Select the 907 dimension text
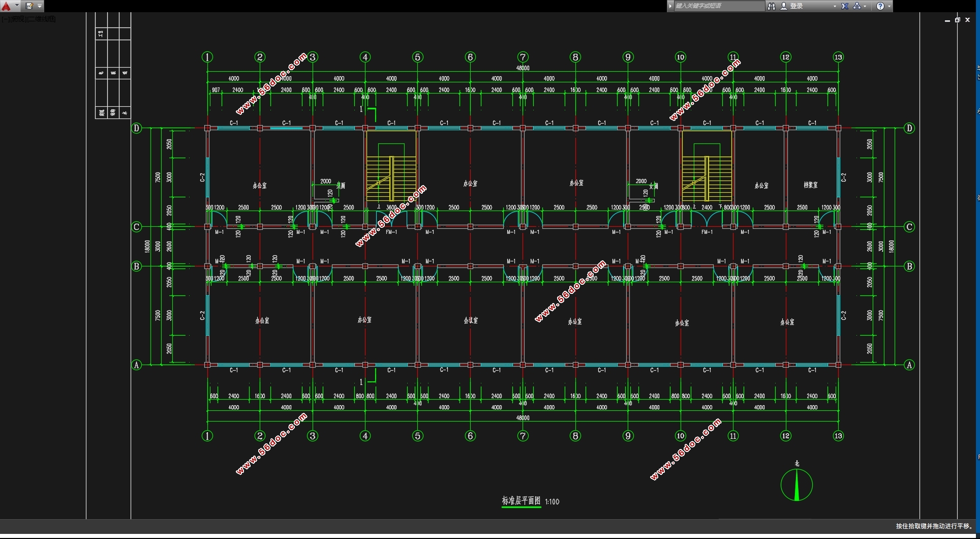The height and width of the screenshot is (539, 980). 216,90
